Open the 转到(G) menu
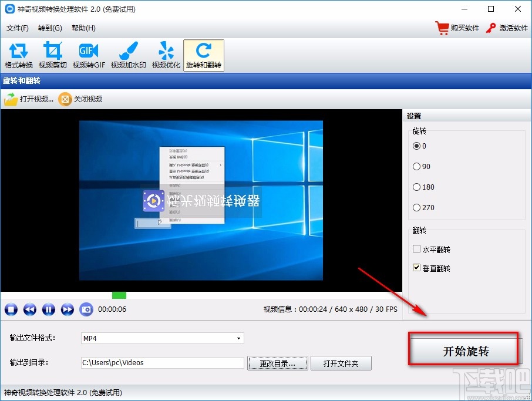The image size is (532, 401). 50,28
